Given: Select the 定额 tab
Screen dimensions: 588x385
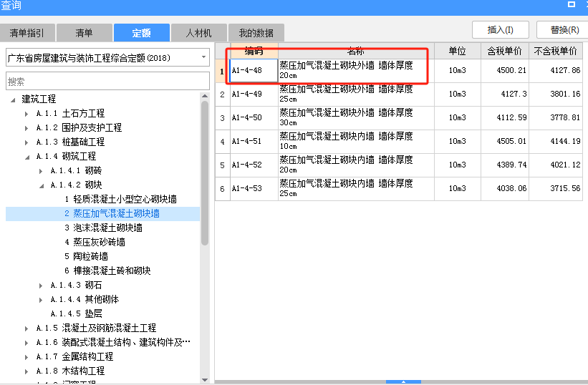Looking at the screenshot, I should tap(141, 33).
